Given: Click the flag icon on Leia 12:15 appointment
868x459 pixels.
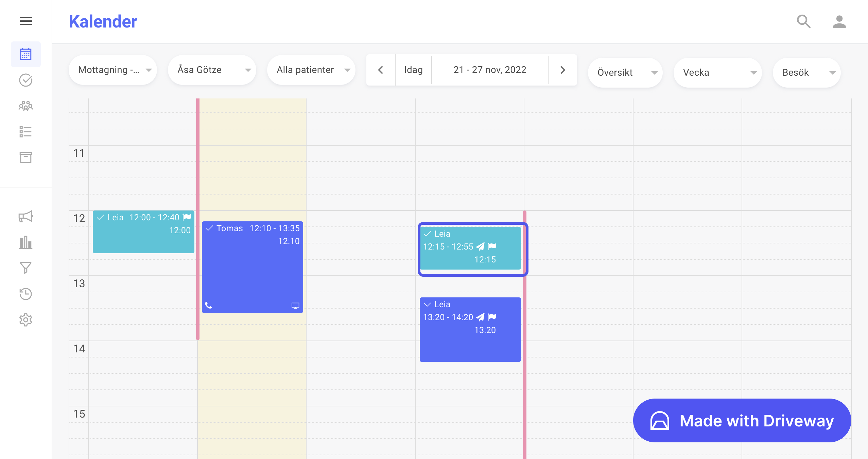Looking at the screenshot, I should pos(492,246).
